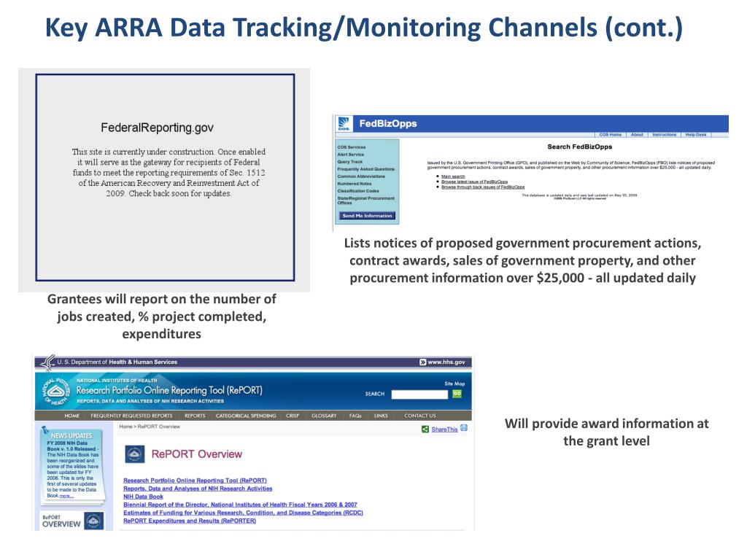Click the HHS eagle logo
The image size is (747, 560).
(47, 362)
